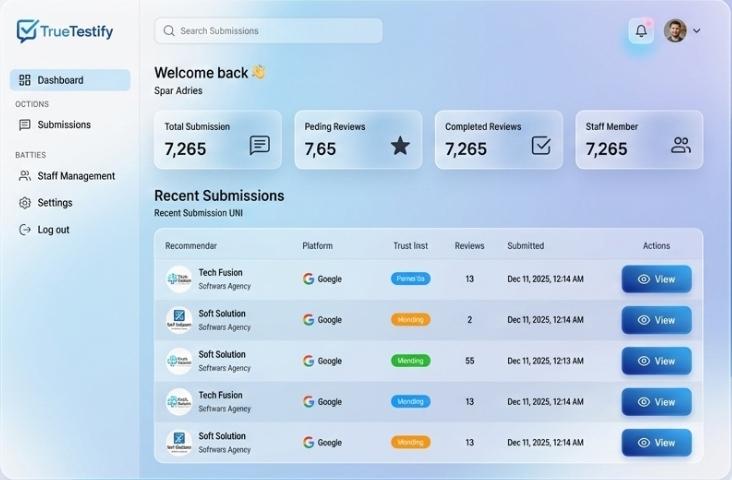Click the Submissions chat icon in sidebar

pos(25,125)
